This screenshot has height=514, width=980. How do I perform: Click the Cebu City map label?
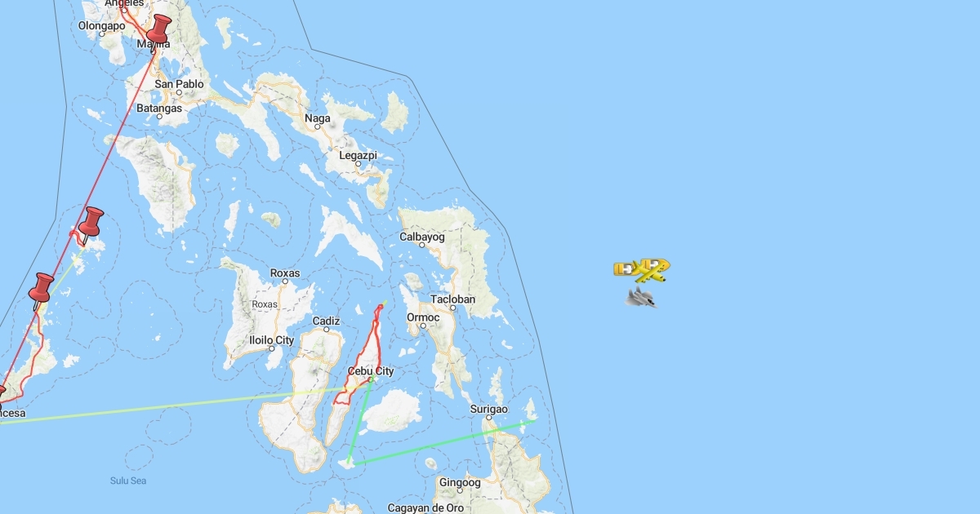[371, 371]
